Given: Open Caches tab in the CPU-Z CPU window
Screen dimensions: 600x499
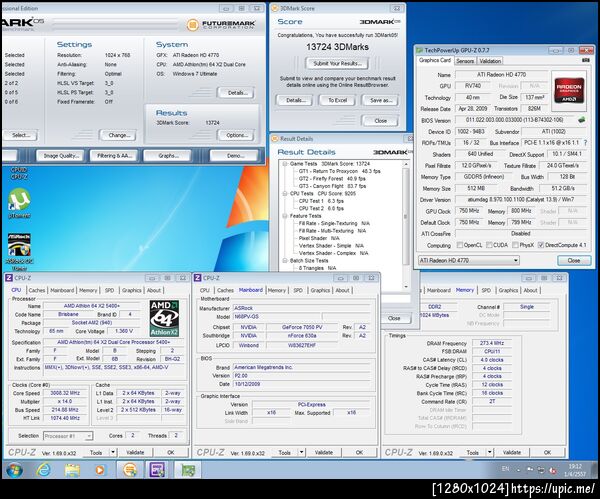Looking at the screenshot, I should (x=37, y=290).
